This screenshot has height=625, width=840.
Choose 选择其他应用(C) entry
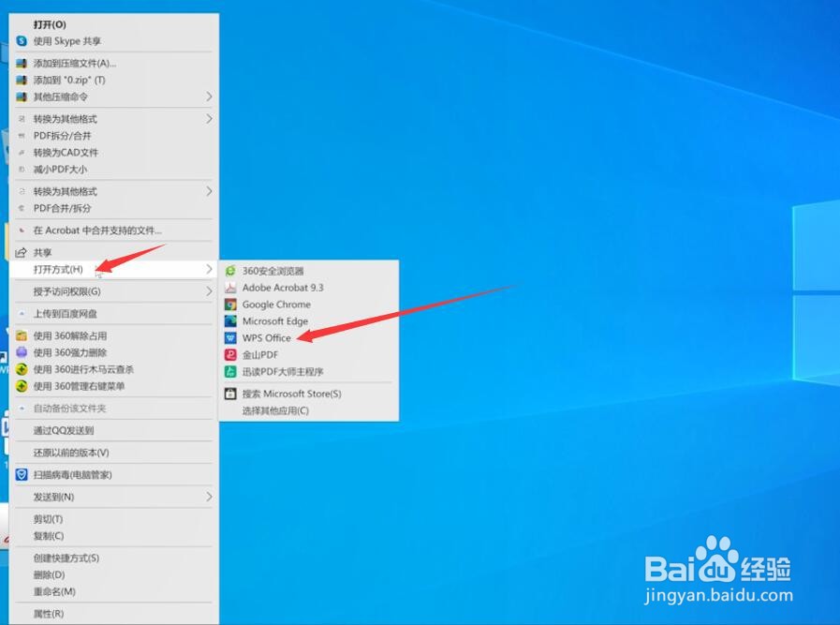point(309,410)
